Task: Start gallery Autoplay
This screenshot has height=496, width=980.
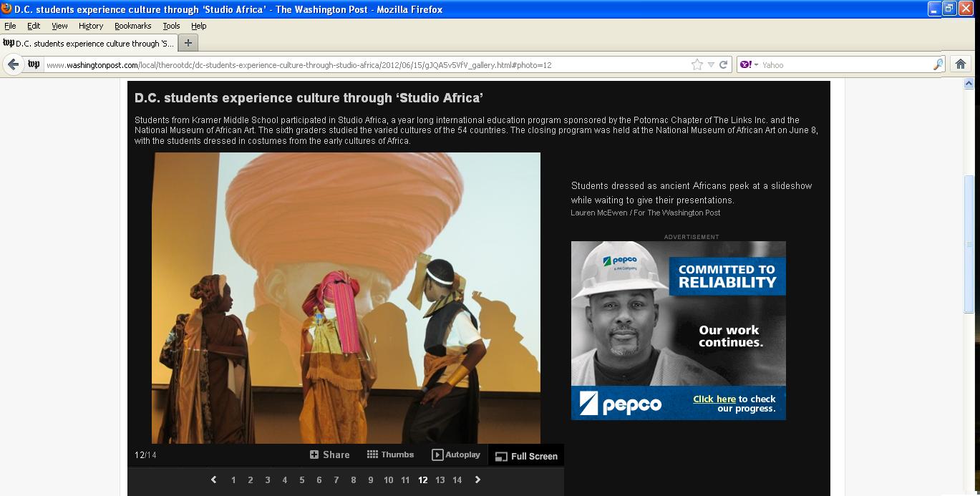Action: coord(456,454)
